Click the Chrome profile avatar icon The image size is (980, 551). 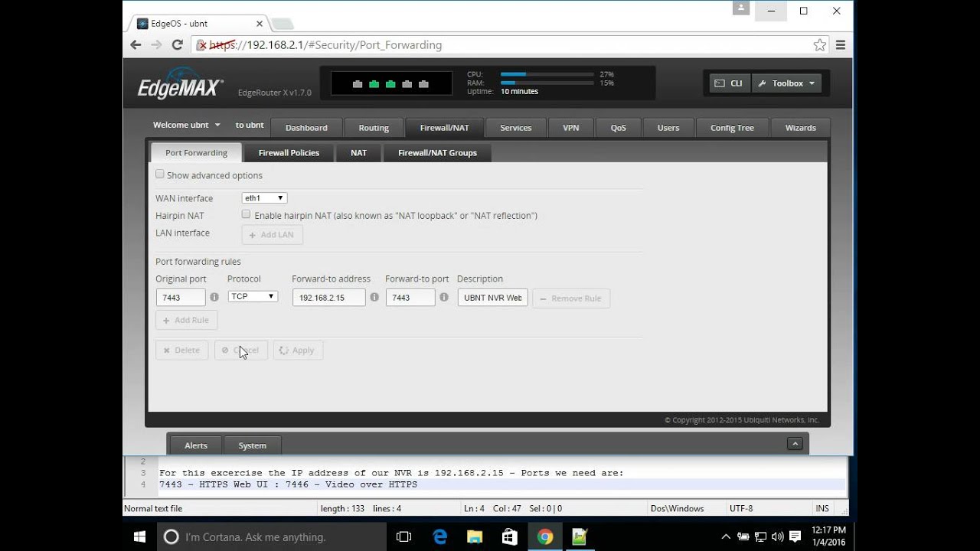click(x=740, y=8)
